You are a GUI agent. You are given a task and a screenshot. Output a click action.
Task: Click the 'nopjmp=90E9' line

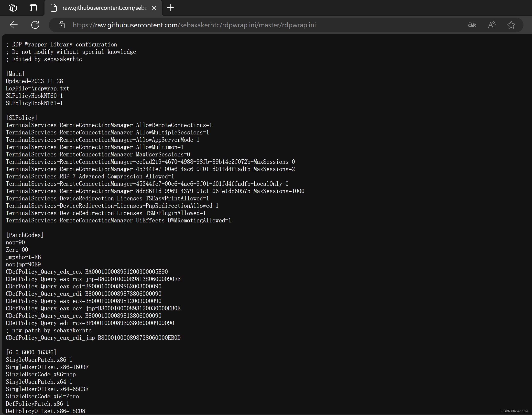(x=23, y=264)
